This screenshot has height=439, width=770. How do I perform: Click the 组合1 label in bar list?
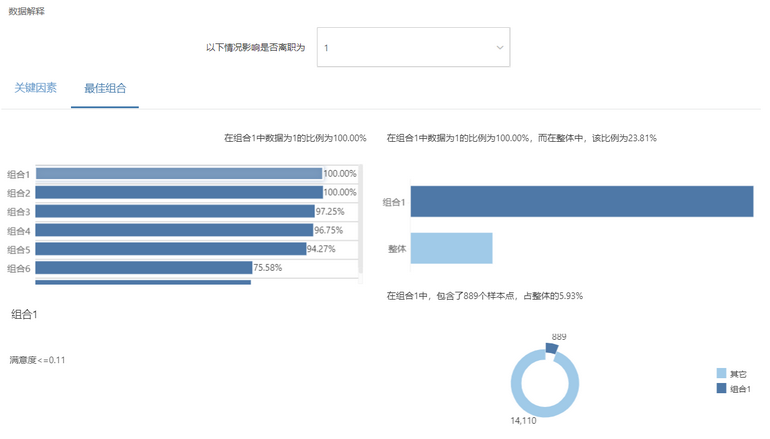click(x=19, y=174)
